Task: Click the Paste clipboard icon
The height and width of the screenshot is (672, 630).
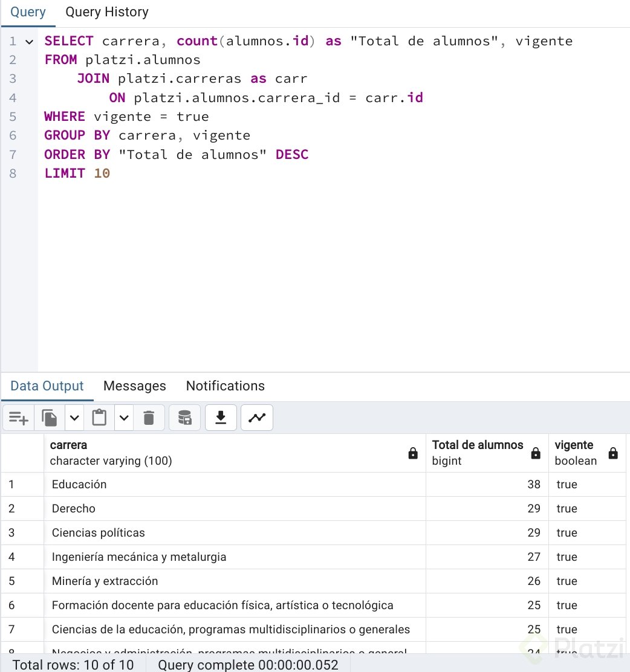Action: 99,418
